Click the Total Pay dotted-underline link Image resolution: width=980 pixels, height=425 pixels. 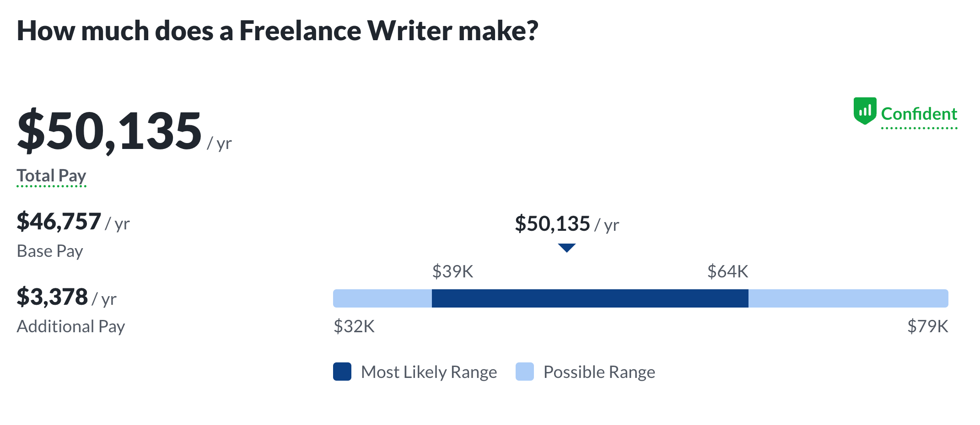tap(51, 176)
